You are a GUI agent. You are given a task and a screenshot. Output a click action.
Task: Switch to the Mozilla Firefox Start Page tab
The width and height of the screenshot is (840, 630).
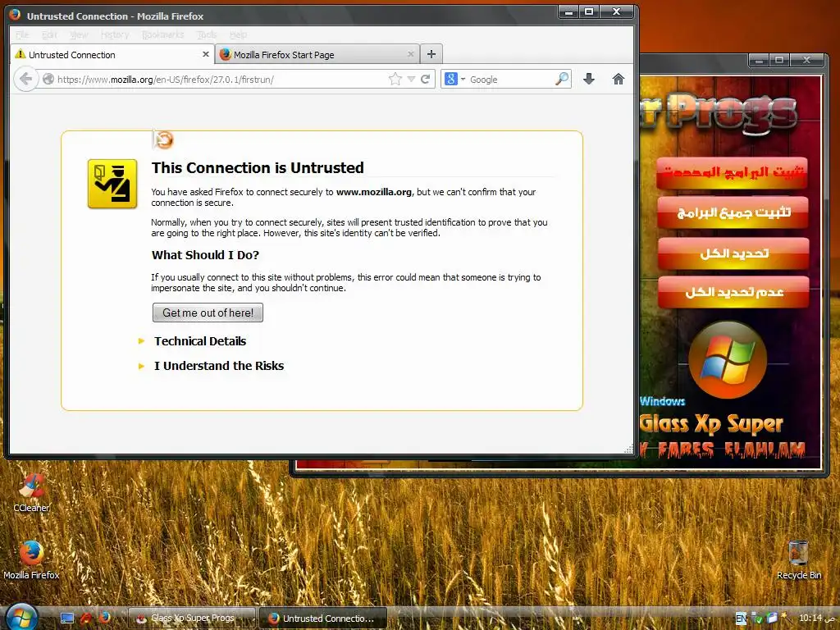(317, 55)
